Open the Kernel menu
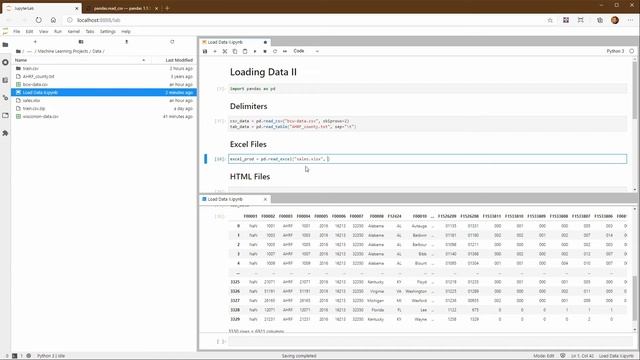The image size is (640, 360). point(73,31)
